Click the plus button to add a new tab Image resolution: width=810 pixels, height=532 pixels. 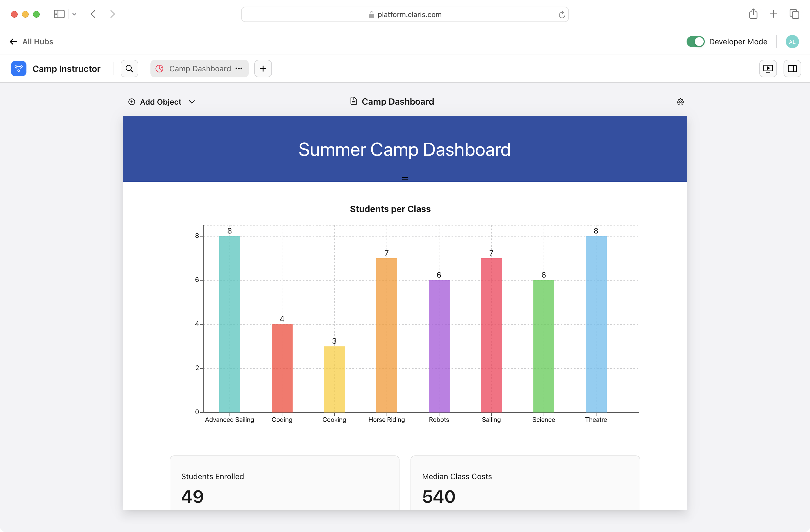(x=263, y=69)
